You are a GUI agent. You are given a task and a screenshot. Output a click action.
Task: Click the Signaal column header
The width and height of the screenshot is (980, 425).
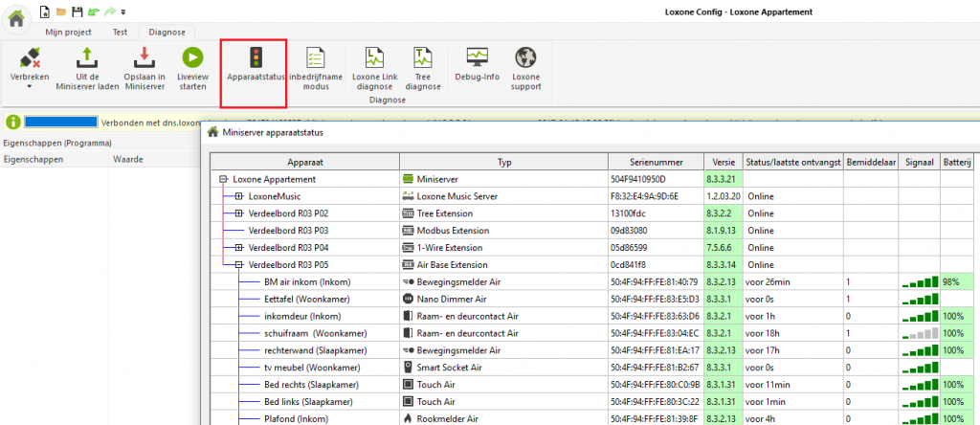click(919, 162)
